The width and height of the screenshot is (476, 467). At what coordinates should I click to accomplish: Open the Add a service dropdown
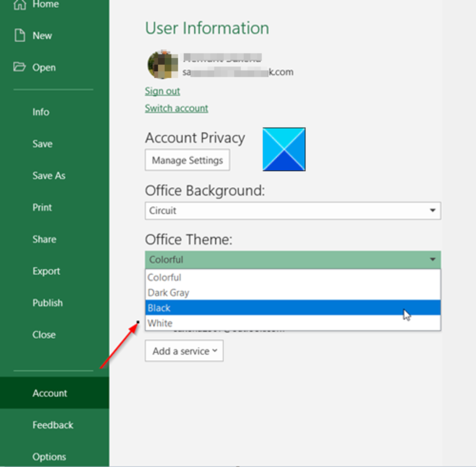pyautogui.click(x=184, y=351)
